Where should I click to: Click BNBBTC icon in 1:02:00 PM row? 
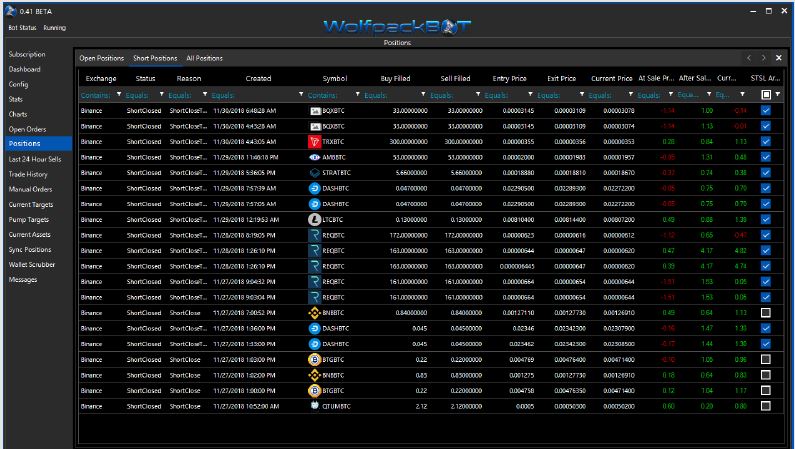coord(314,375)
